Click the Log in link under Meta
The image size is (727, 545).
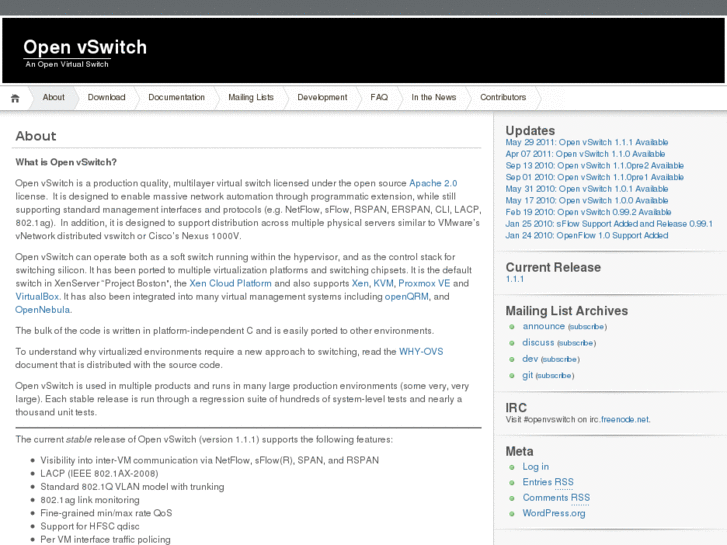pos(536,467)
